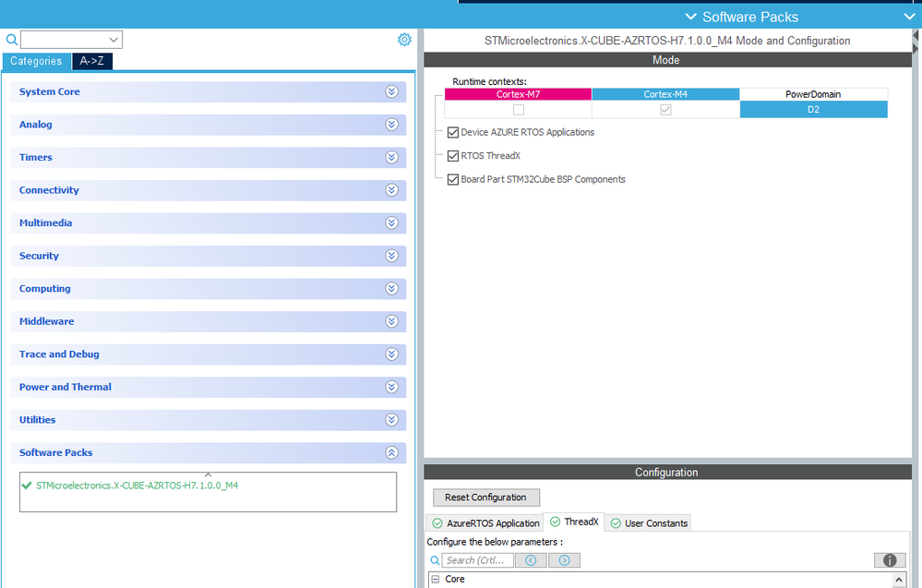Expand the Connectivity category

point(209,190)
